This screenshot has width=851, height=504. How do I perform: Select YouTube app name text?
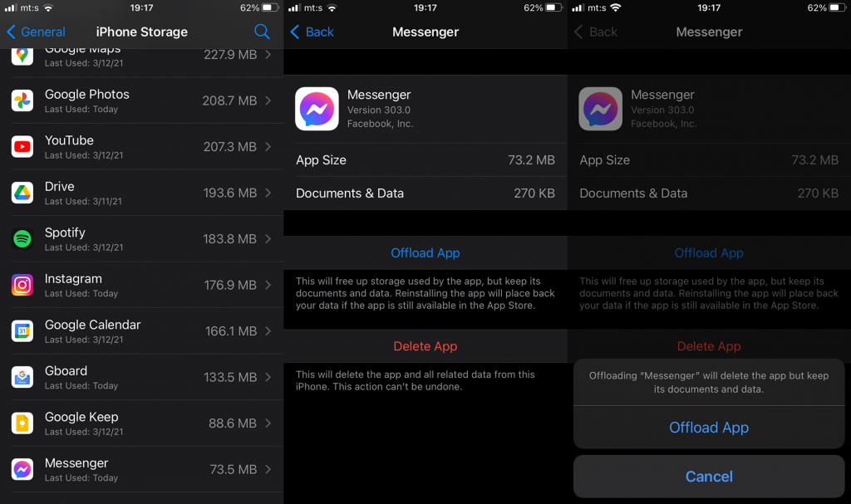point(69,140)
